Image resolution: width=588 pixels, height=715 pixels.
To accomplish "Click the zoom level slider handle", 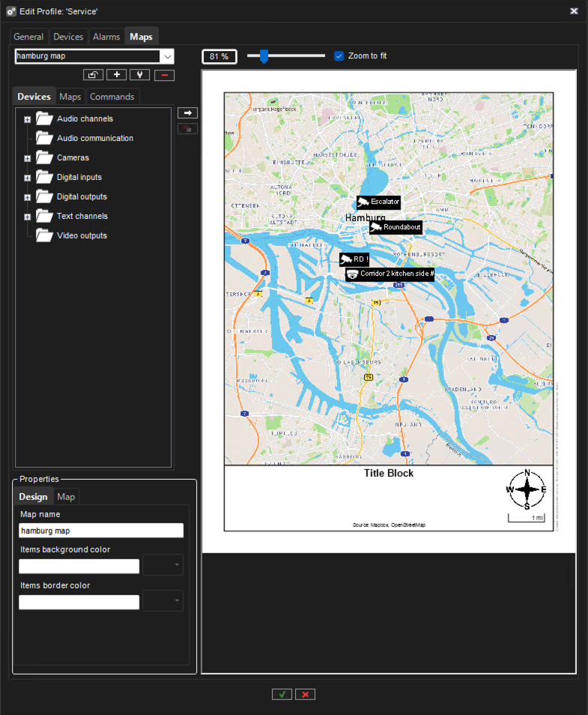I will click(x=264, y=56).
